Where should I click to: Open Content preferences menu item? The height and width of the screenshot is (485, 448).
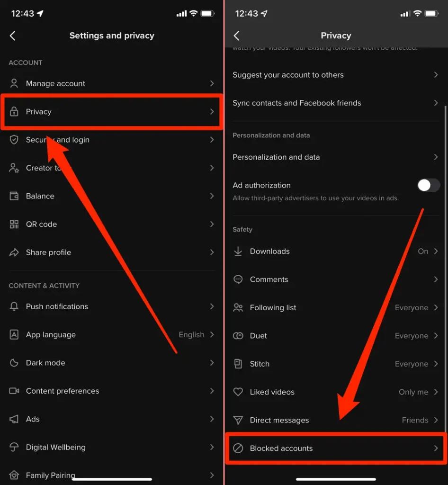(x=112, y=391)
